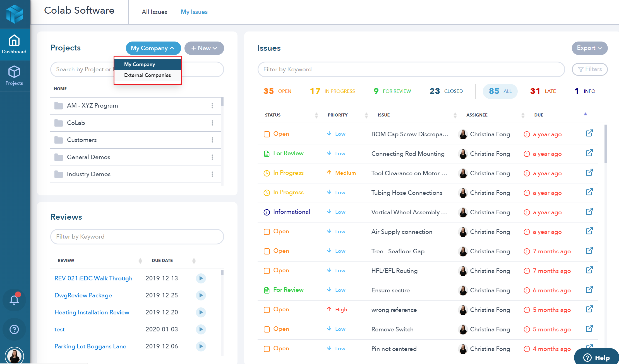Open Tool Clearance on Motor issue externally
The image size is (619, 364).
tap(589, 173)
